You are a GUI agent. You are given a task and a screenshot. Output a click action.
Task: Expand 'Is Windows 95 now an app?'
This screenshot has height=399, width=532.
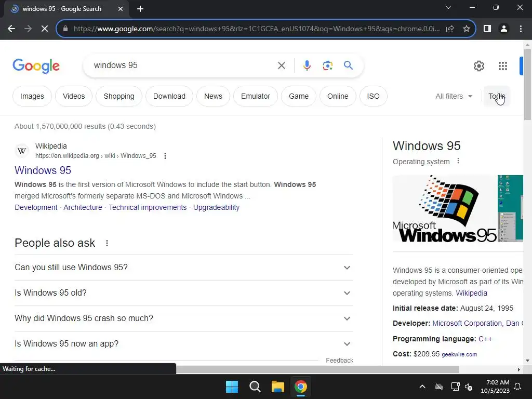pyautogui.click(x=184, y=344)
